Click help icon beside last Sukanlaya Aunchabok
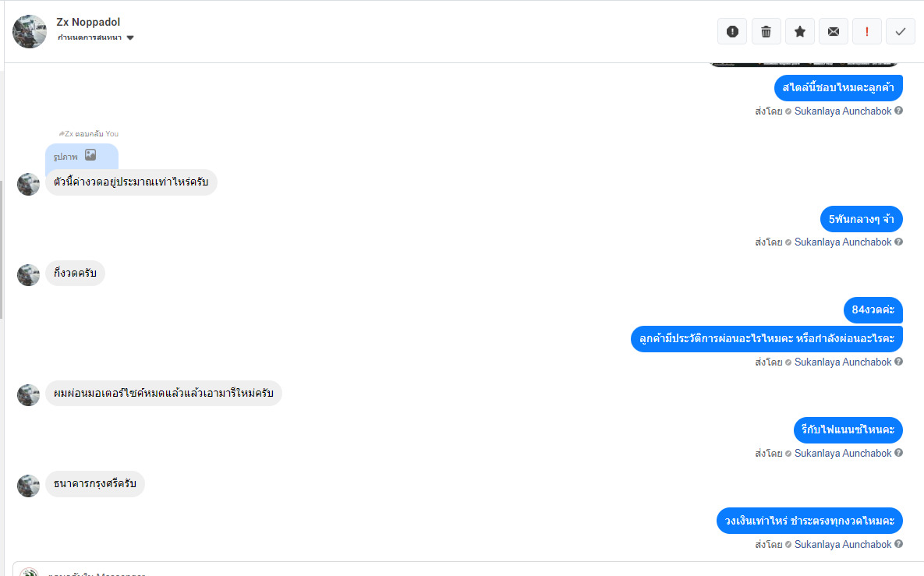Image resolution: width=924 pixels, height=576 pixels. pyautogui.click(x=898, y=544)
